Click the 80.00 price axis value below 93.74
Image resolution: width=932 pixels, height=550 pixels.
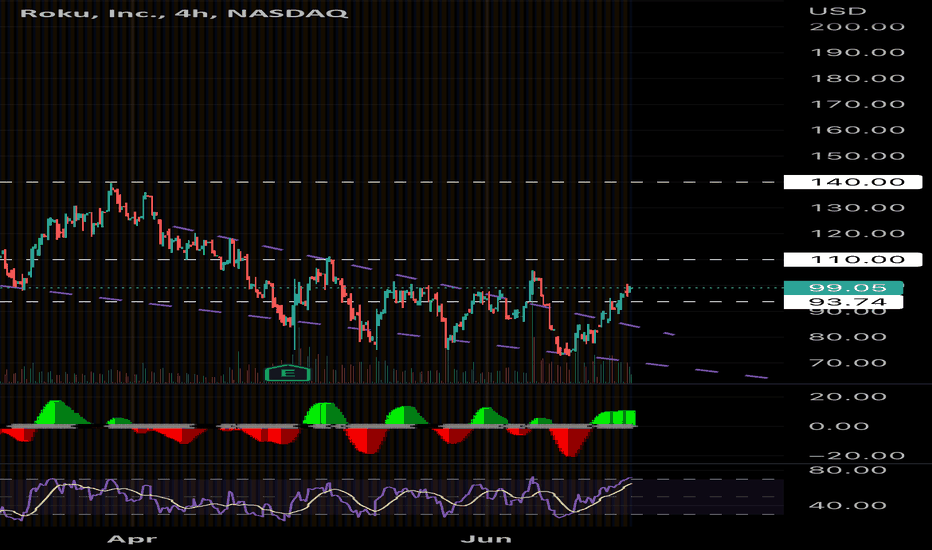tap(848, 337)
